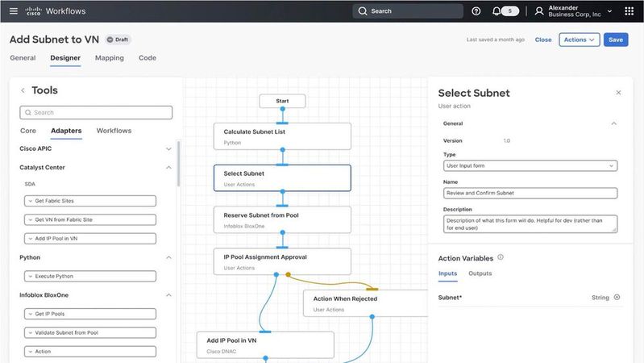Open the Inputs variables tab

pyautogui.click(x=447, y=273)
